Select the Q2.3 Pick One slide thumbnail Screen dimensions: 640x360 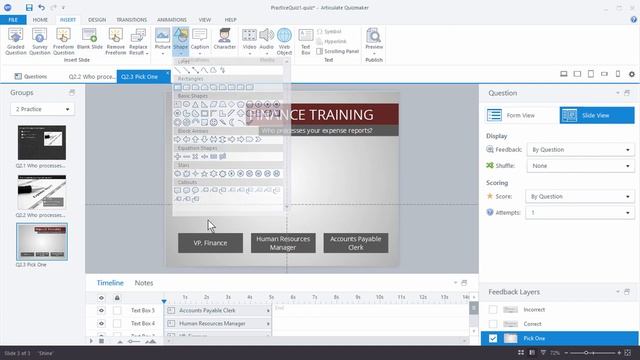(x=42, y=242)
